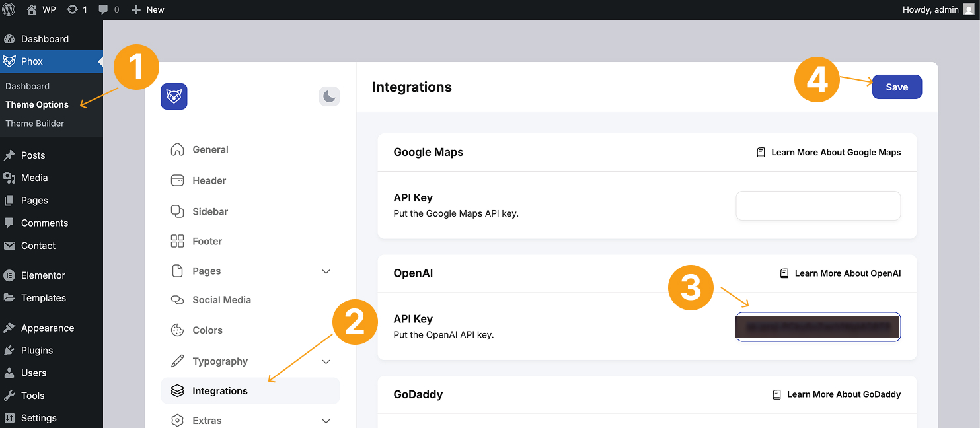Open the Phox logo icon in theme options
The image size is (980, 428).
tap(174, 96)
